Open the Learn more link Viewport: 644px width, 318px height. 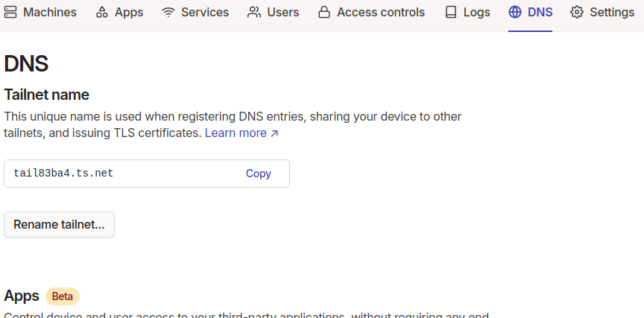pyautogui.click(x=242, y=133)
